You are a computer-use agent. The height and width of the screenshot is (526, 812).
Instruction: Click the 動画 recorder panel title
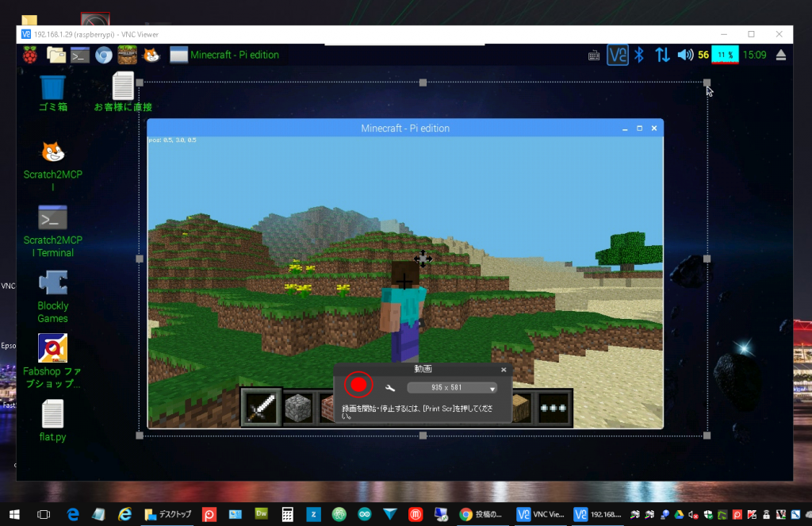(423, 369)
